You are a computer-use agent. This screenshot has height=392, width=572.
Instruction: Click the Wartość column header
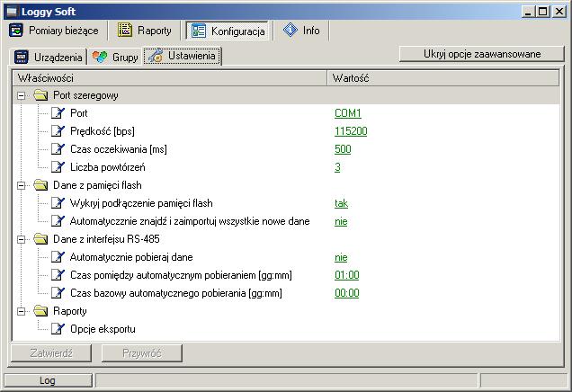[x=442, y=78]
